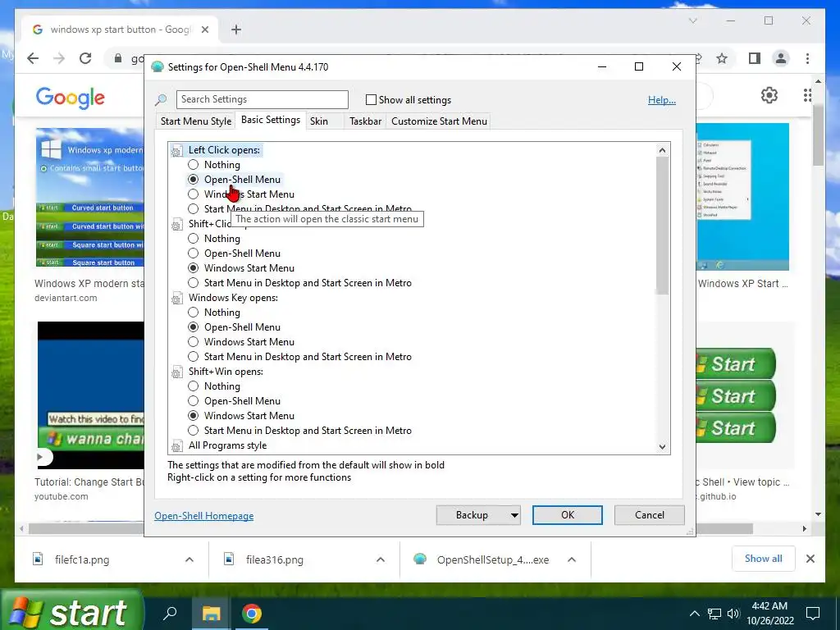840x630 pixels.
Task: Open a new Chrome tab
Action: [236, 30]
